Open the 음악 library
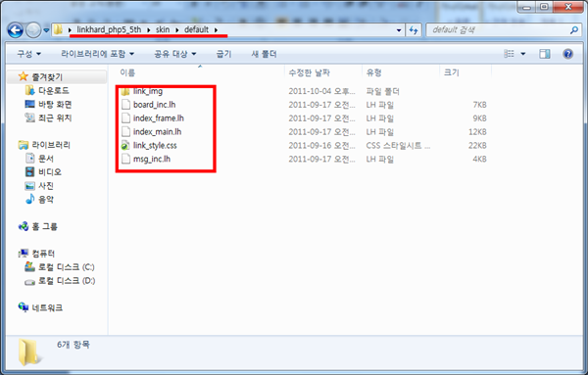 (x=46, y=200)
